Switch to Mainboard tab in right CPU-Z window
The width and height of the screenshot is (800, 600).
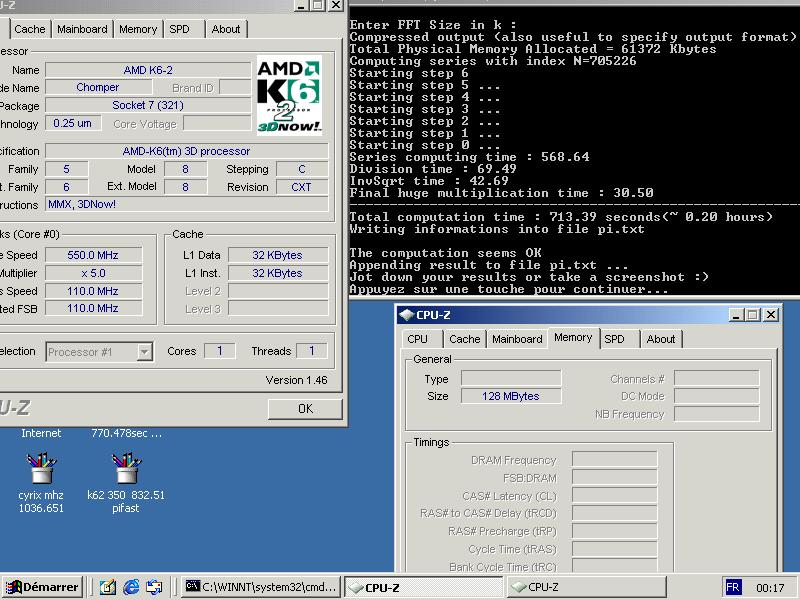pyautogui.click(x=517, y=339)
